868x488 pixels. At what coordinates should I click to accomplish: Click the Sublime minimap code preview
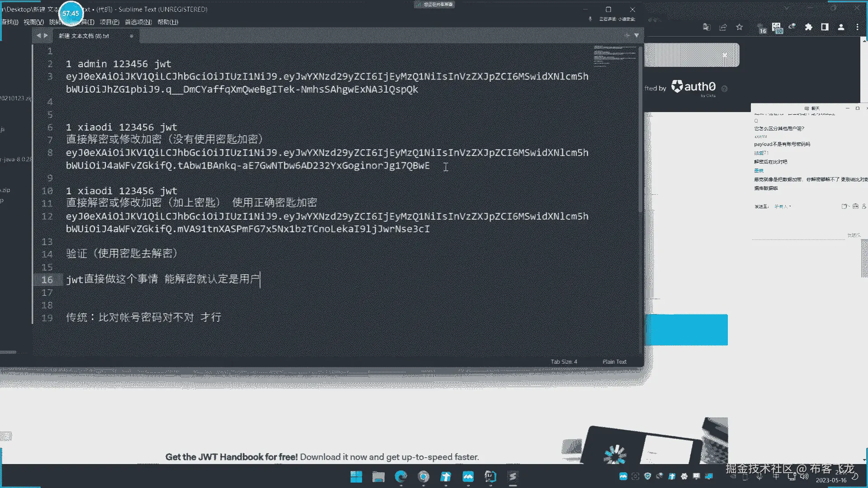614,56
